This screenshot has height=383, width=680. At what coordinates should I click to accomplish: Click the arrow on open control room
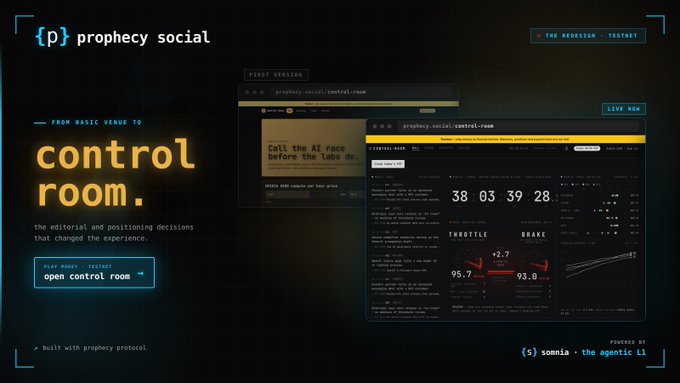pos(141,274)
